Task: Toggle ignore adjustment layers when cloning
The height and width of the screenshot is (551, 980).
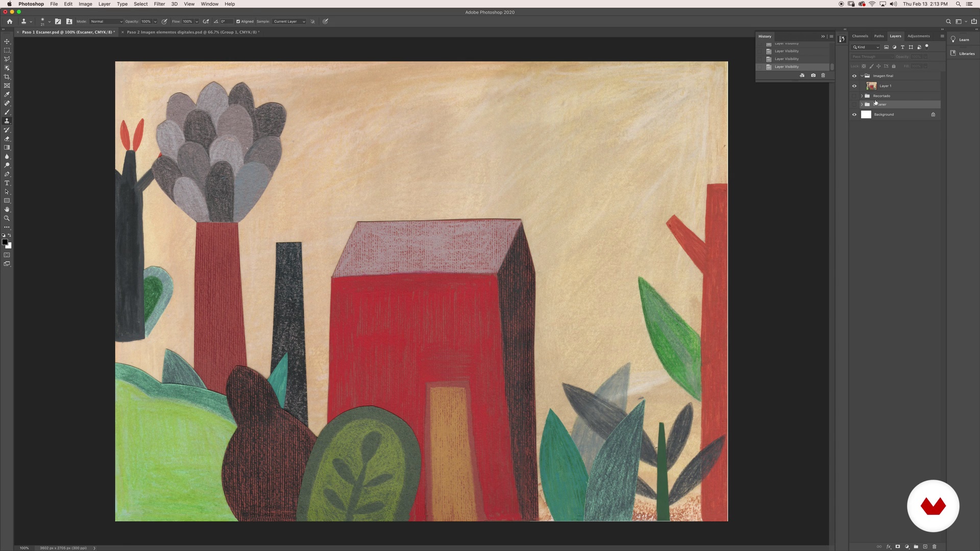Action: 313,21
